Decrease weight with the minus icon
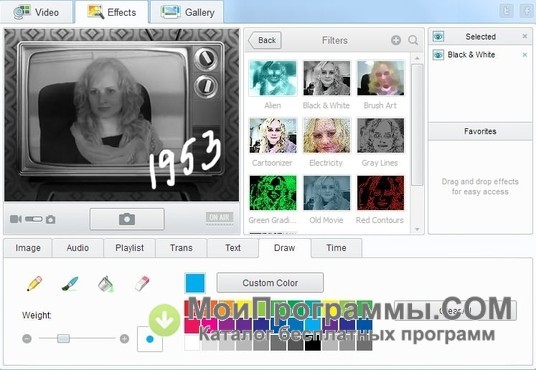536x370 pixels. click(27, 339)
